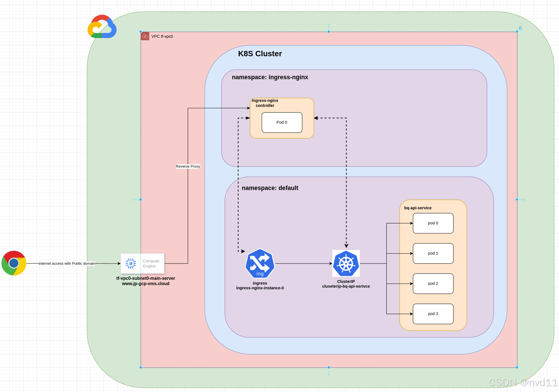559x392 pixels.
Task: Select the 'pod 2' box
Action: tap(433, 284)
